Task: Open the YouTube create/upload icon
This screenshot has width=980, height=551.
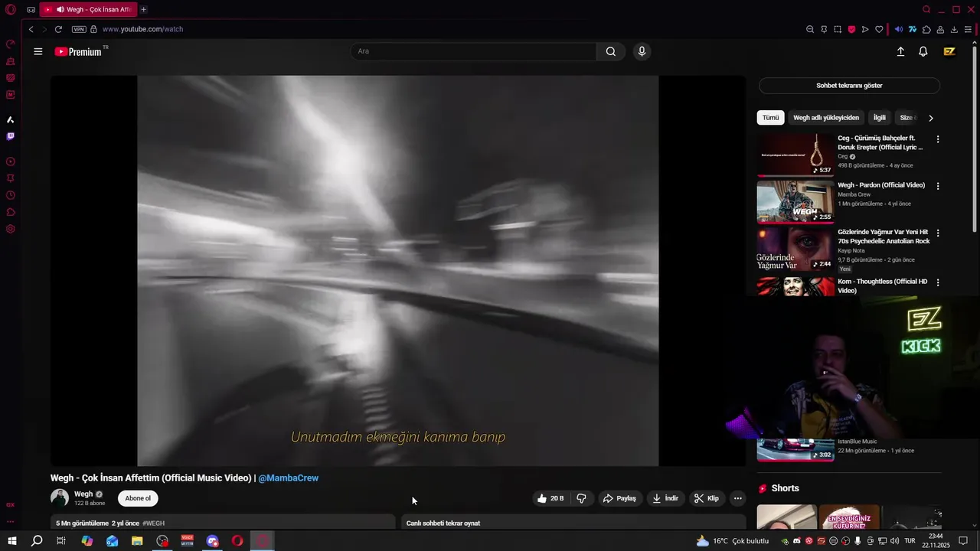Action: pos(900,51)
